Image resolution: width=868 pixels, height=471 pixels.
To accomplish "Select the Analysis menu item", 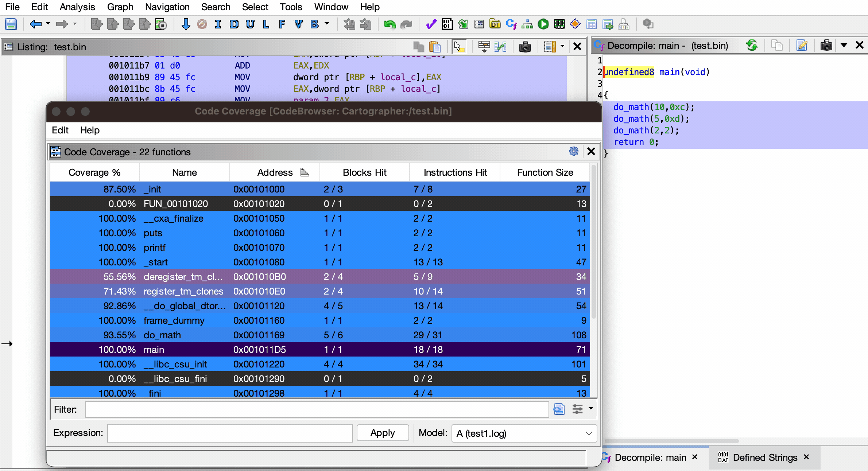I will pos(77,7).
